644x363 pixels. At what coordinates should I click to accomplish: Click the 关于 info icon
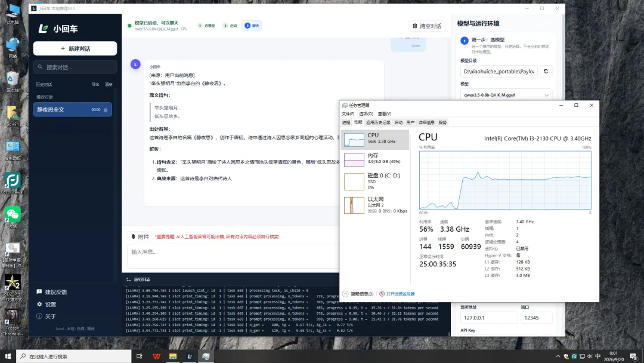[39, 316]
